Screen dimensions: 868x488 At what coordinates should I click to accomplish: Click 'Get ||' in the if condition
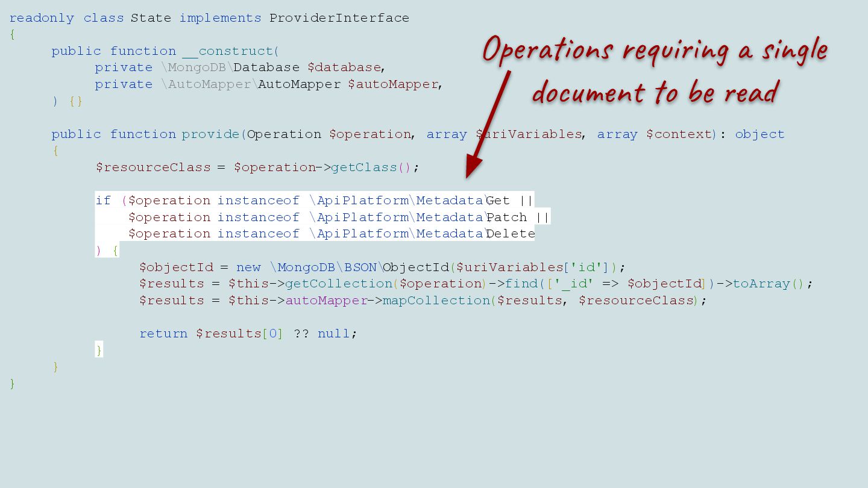coord(510,201)
